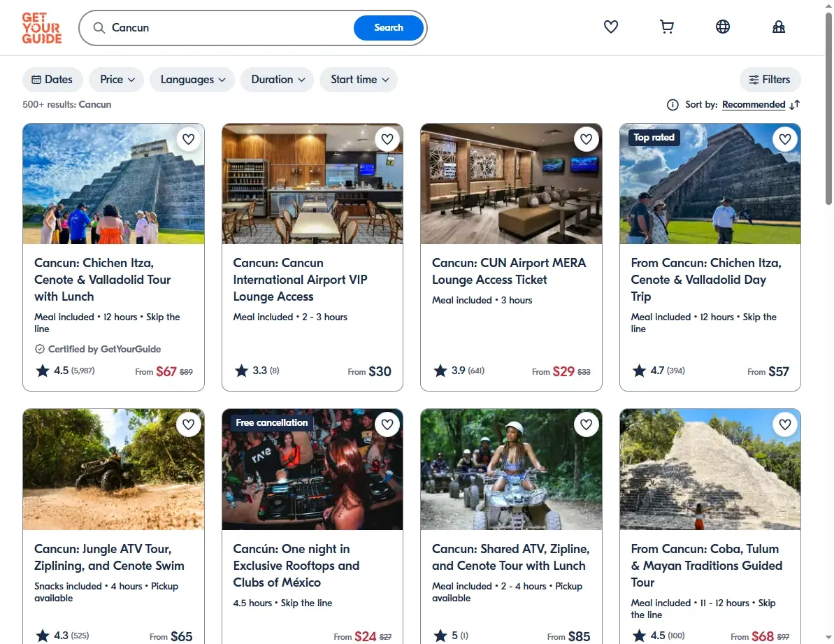Open the Recommended sort dropdown

click(753, 105)
